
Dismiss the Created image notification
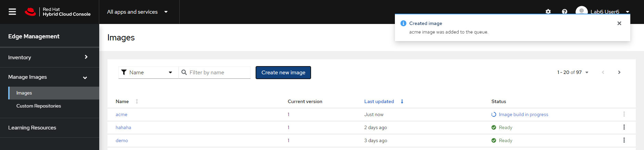[619, 23]
